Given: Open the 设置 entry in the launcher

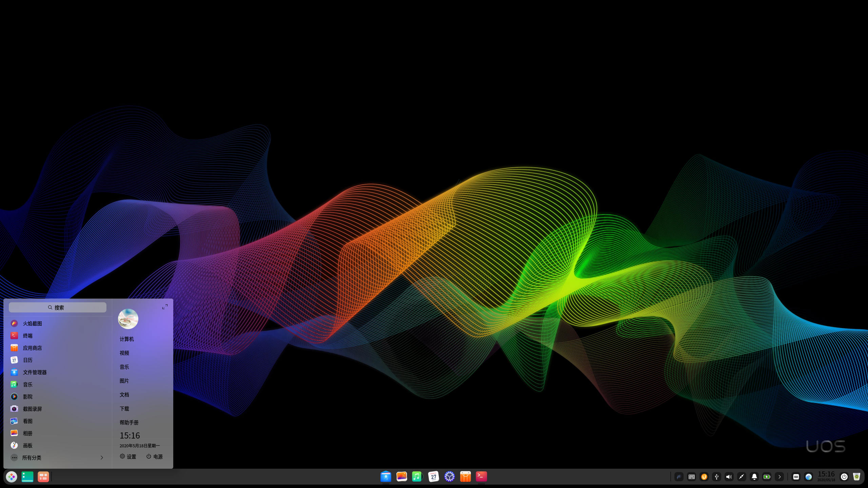Looking at the screenshot, I should click(x=128, y=456).
